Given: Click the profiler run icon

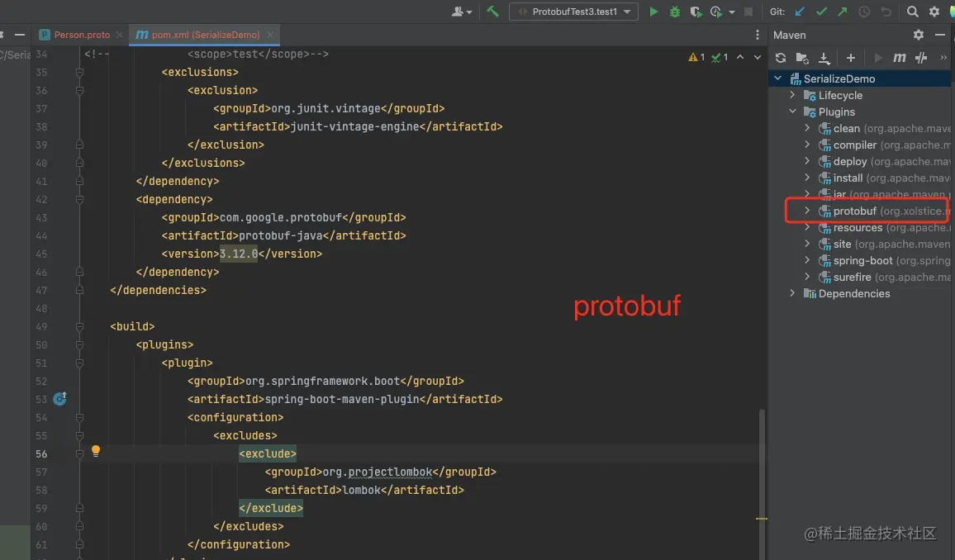Looking at the screenshot, I should [716, 12].
